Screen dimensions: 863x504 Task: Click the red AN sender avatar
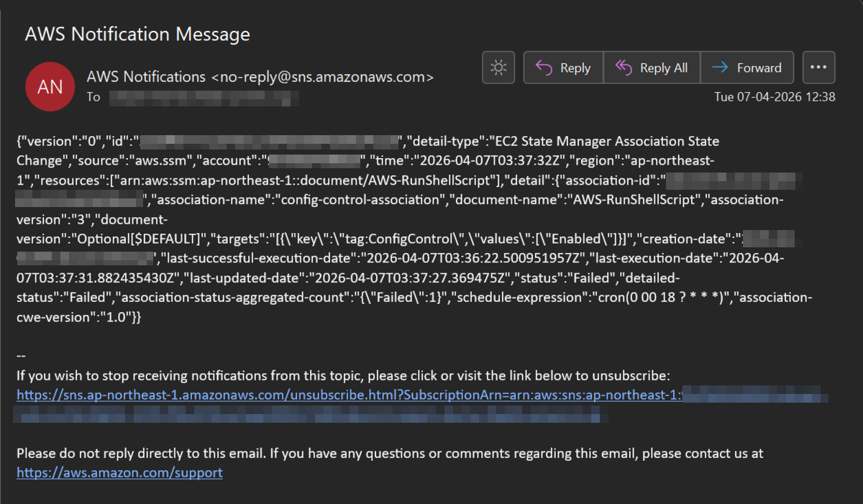coord(50,87)
